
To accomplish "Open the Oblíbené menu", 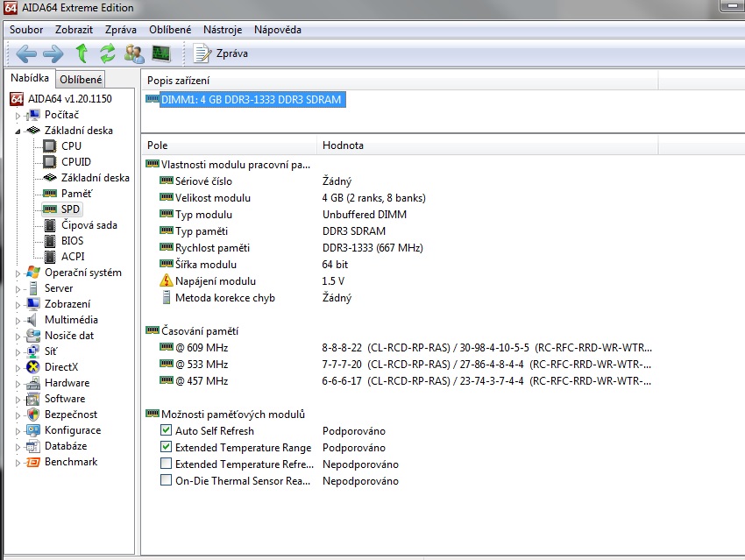I will 170,30.
